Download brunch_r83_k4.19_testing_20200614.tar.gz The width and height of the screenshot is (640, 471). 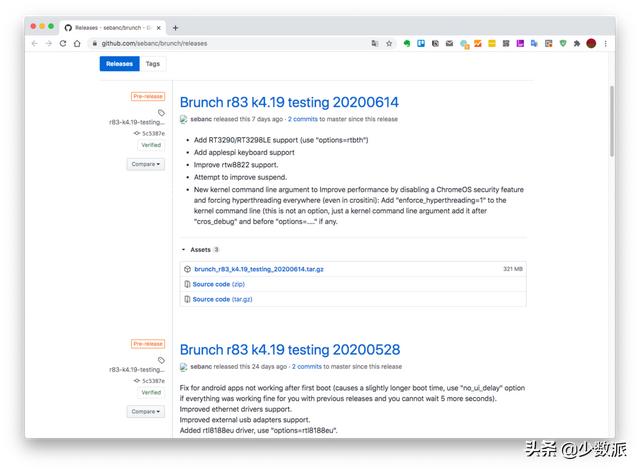point(259,269)
